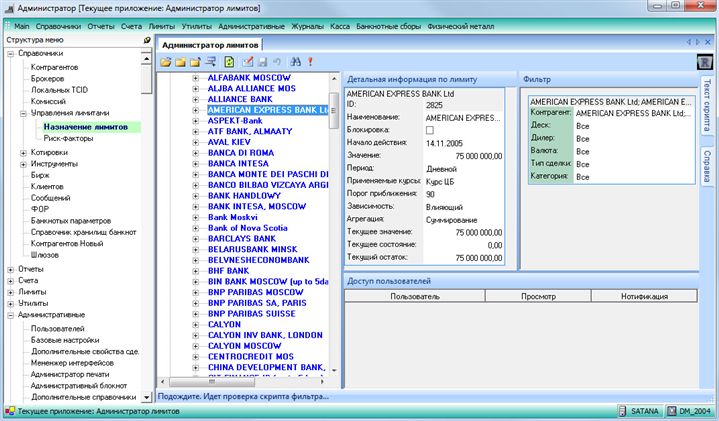Viewport: 719px width, 421px height.
Task: Collapse the Справочники menu tree node
Action: (x=11, y=54)
